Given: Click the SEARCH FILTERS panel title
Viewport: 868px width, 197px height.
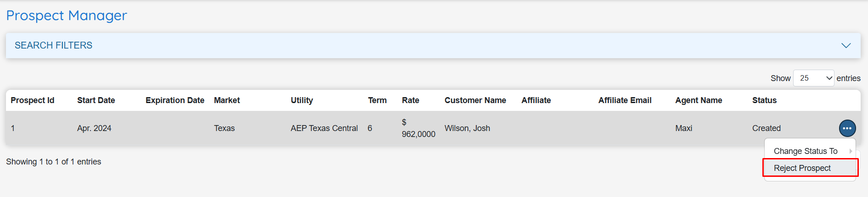Looking at the screenshot, I should [53, 45].
